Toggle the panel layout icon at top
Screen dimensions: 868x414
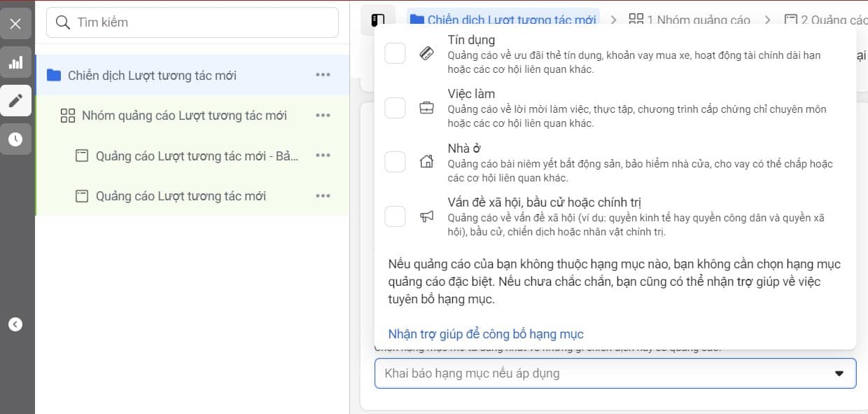[378, 20]
